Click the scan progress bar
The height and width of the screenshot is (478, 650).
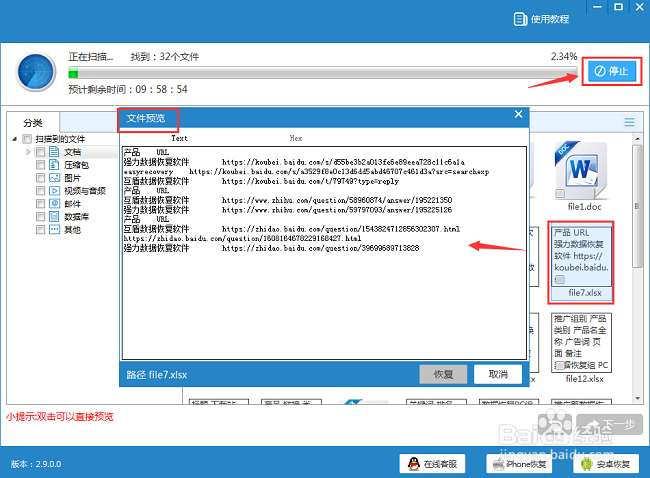pos(323,73)
